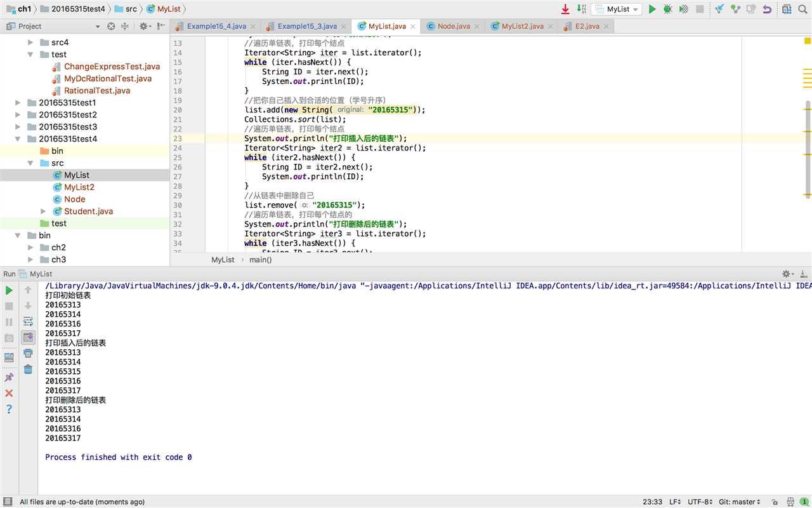Print the console output with the printer icon

click(x=28, y=353)
